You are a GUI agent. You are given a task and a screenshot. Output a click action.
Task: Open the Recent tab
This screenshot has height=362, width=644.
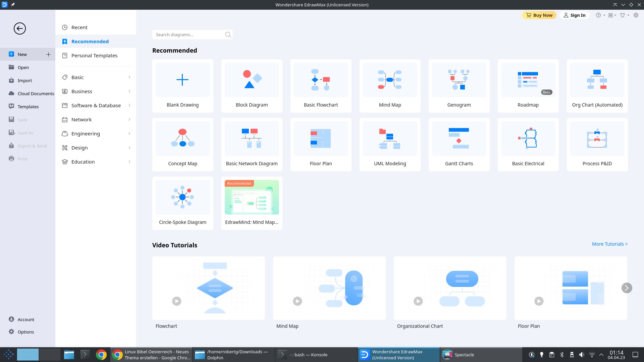[x=79, y=27]
